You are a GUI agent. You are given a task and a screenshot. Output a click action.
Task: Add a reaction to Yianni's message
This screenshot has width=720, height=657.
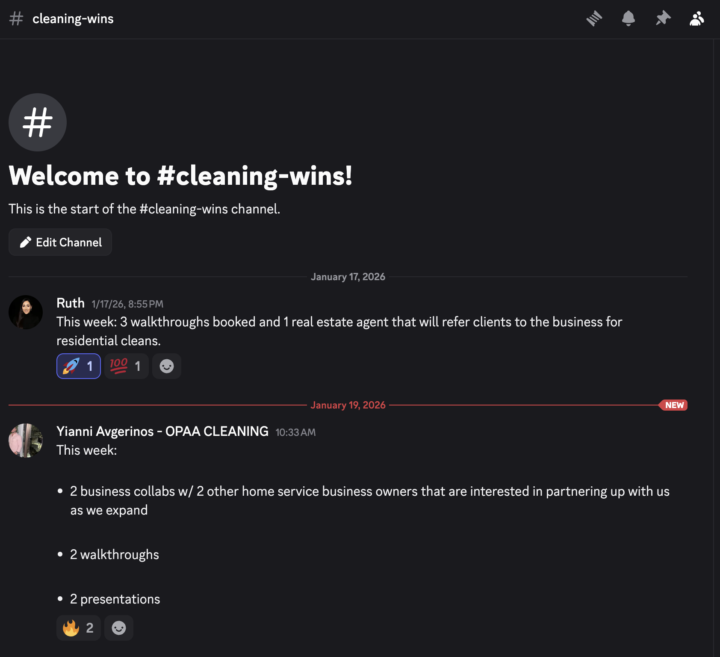point(119,628)
